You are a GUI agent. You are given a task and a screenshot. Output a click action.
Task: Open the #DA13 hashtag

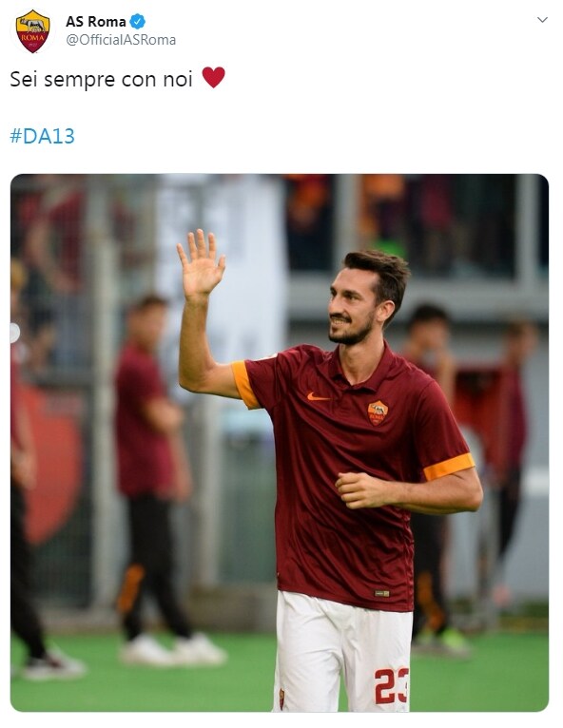pos(42,136)
